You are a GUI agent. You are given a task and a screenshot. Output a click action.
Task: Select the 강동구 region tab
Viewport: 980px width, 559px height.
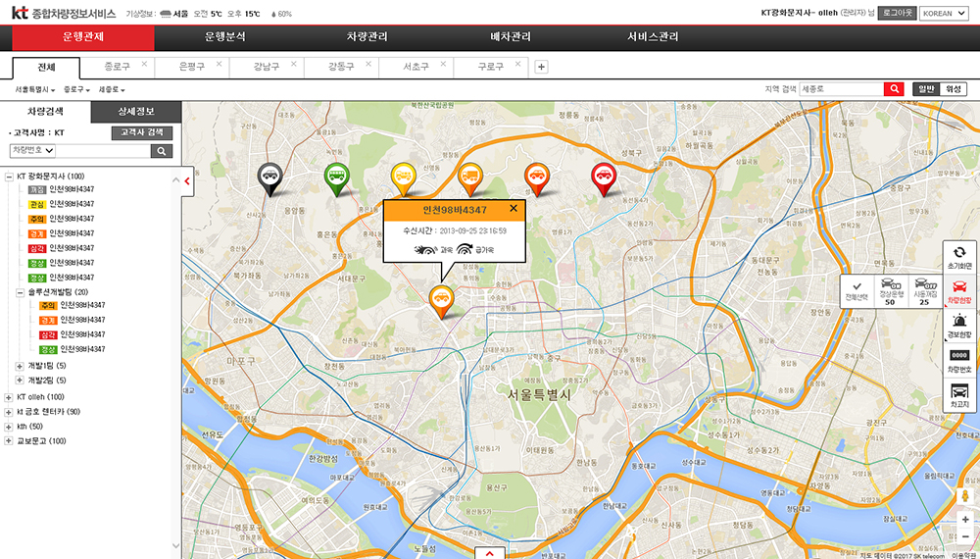point(341,68)
